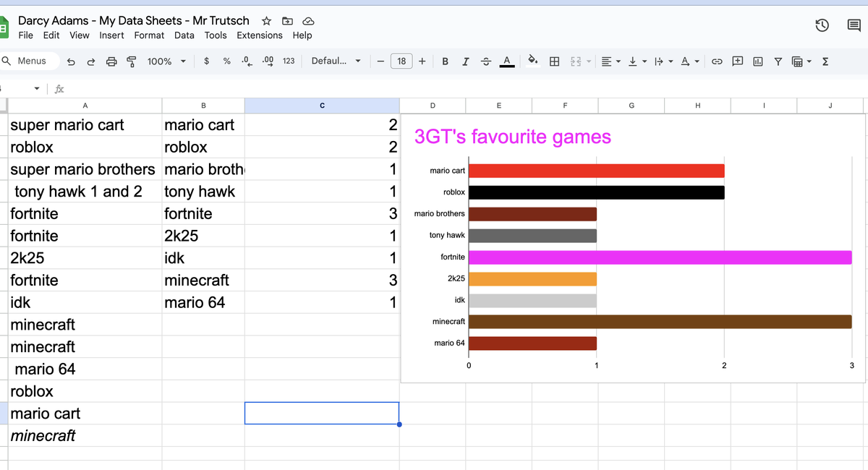Open the text rotation dropdown
868x470 pixels.
tap(690, 61)
